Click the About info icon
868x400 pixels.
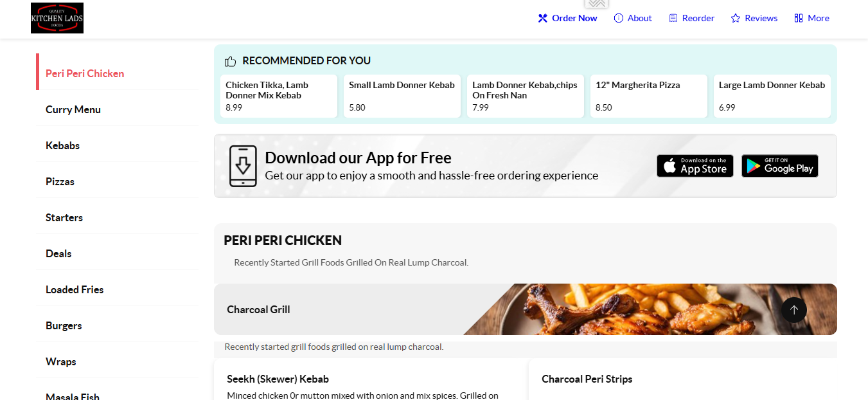pos(619,18)
